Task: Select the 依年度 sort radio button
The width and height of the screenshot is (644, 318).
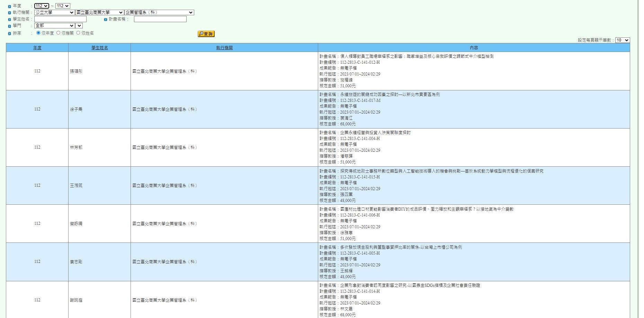Action: (x=38, y=33)
